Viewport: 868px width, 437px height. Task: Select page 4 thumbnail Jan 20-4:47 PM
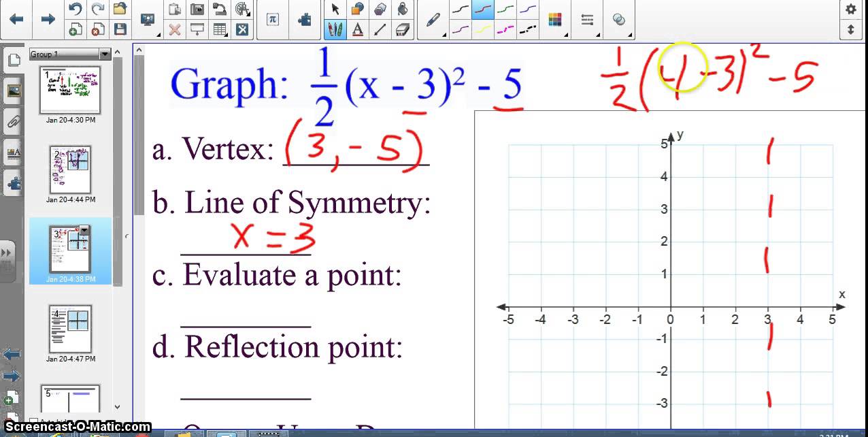point(70,329)
